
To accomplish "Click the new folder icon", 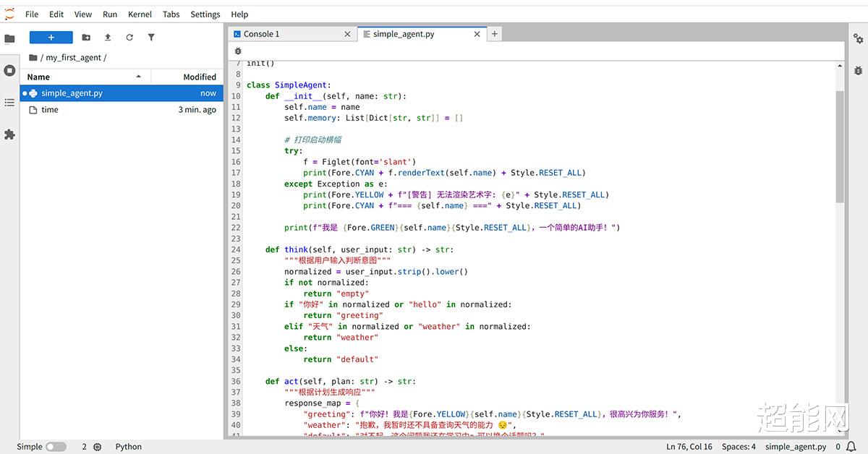I will coord(86,38).
